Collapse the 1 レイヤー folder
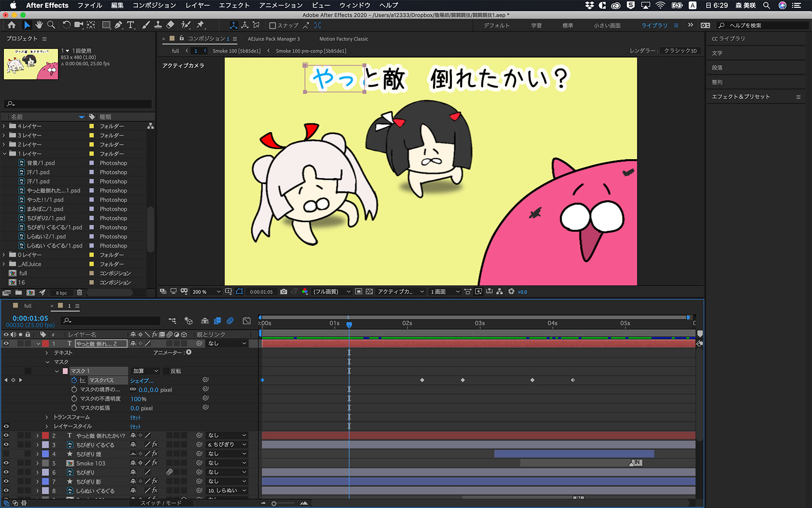Image resolution: width=812 pixels, height=508 pixels. point(4,154)
